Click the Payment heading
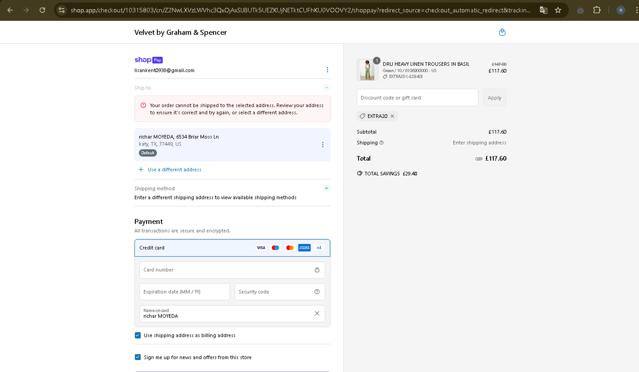Viewport: 639px width, 372px height. (148, 222)
